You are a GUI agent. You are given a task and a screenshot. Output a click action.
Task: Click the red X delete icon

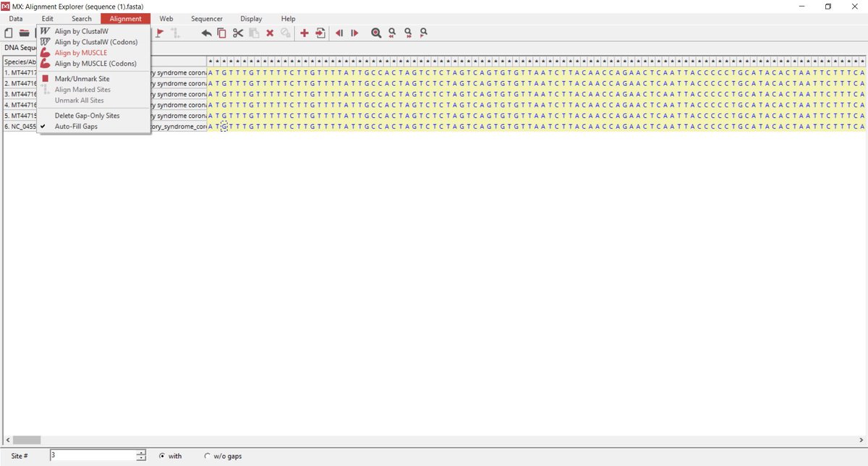point(270,33)
